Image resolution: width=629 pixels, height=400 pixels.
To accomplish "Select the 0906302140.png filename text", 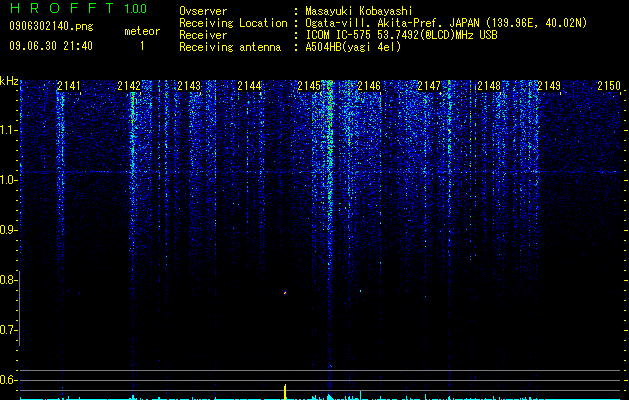I will (x=51, y=26).
